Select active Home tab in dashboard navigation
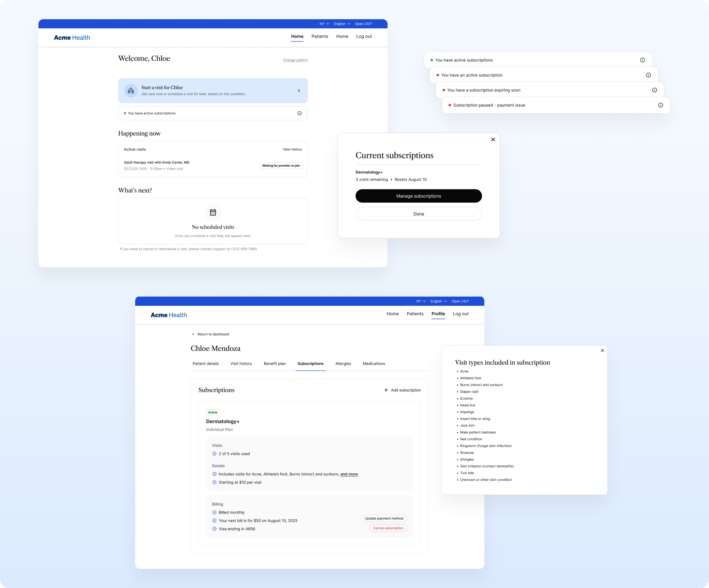Viewport: 709px width, 588px height. coord(297,37)
